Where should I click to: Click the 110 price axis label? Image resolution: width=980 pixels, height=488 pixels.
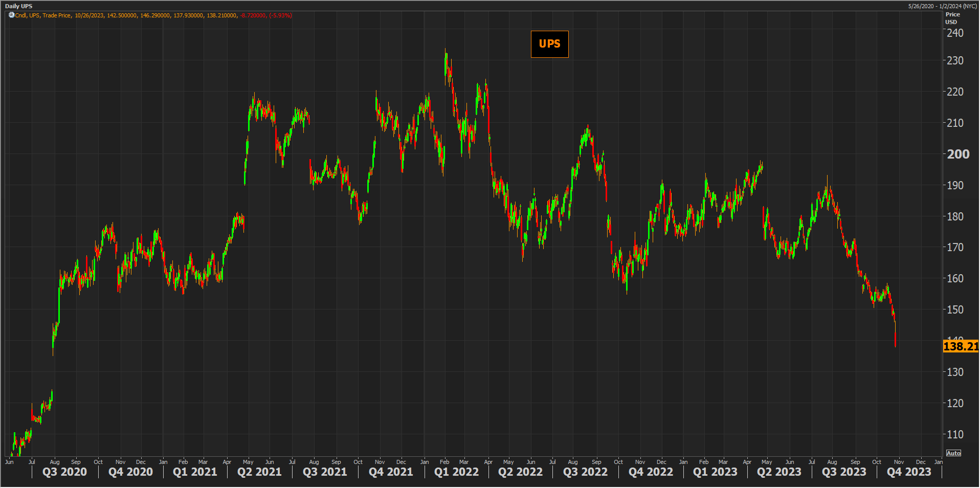pyautogui.click(x=954, y=435)
